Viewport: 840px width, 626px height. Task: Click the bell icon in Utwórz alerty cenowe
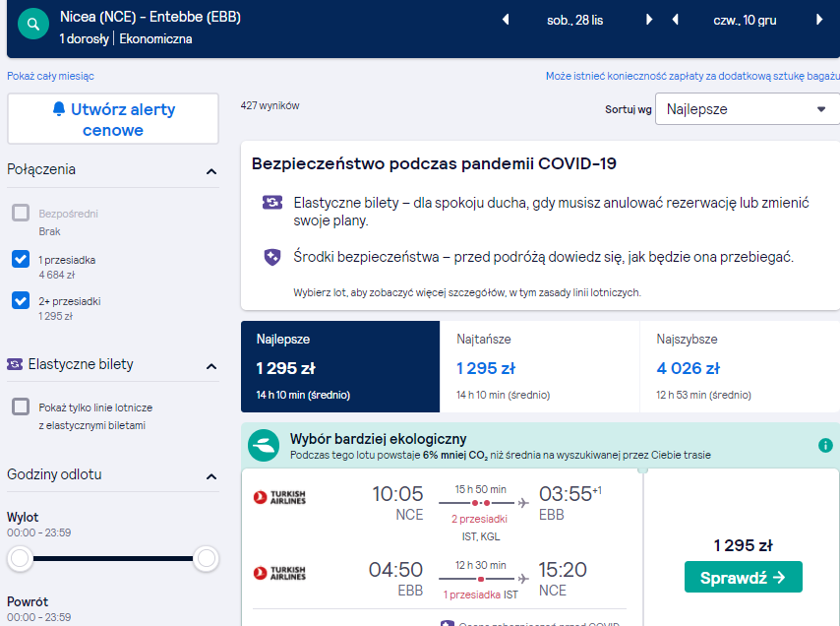pyautogui.click(x=59, y=109)
